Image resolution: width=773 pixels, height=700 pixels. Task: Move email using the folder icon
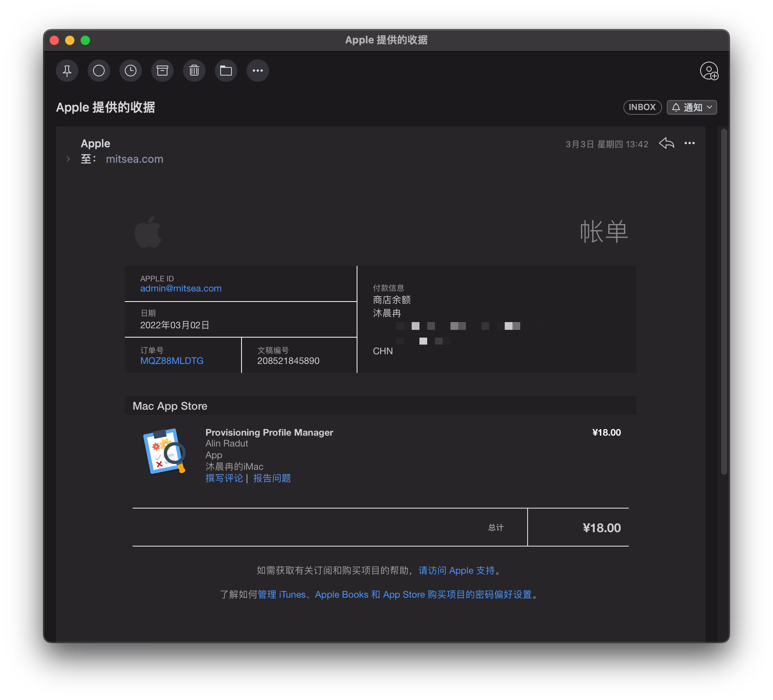tap(226, 71)
